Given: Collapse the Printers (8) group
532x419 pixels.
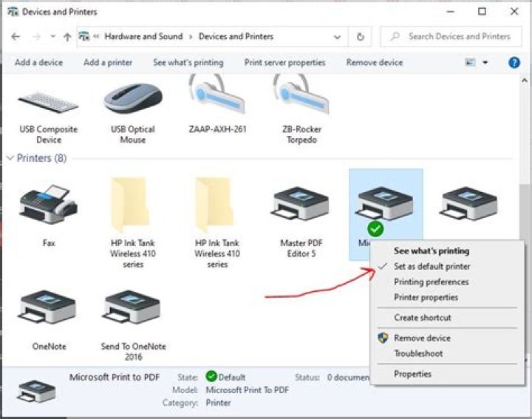Looking at the screenshot, I should tap(10, 157).
